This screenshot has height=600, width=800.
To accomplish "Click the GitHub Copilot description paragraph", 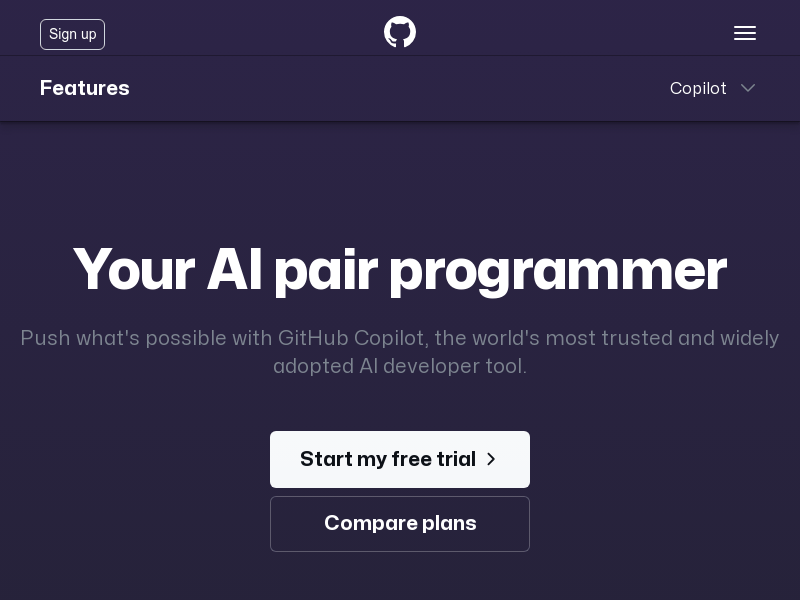I will 399,352.
